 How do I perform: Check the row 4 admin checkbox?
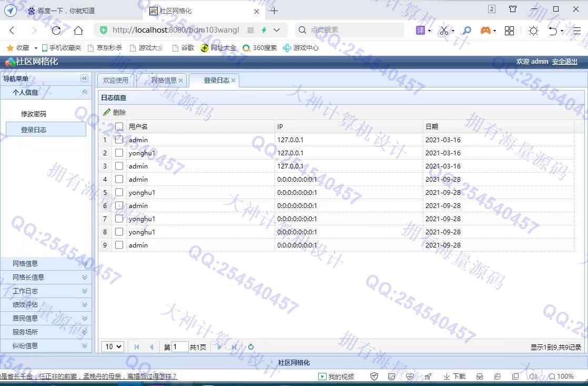tap(119, 179)
